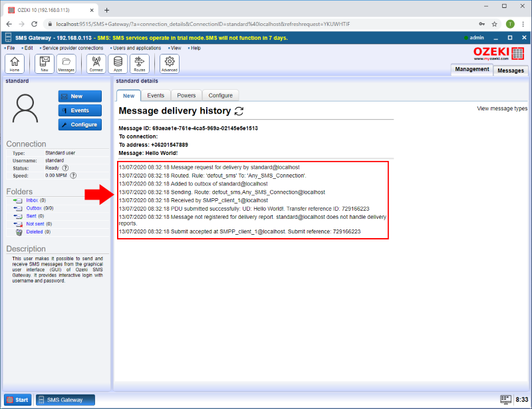Switch to the New tab
532x409 pixels.
point(128,96)
